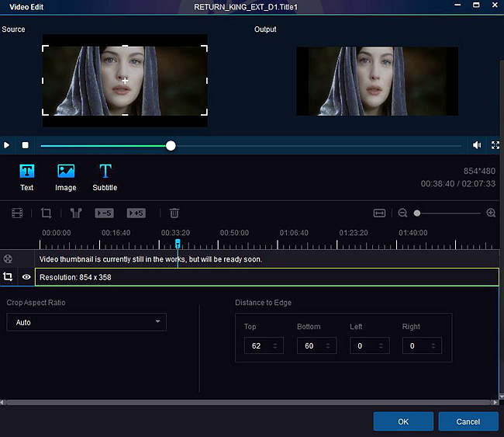The width and height of the screenshot is (504, 437).
Task: Delete selected item with trash icon
Action: tap(174, 213)
